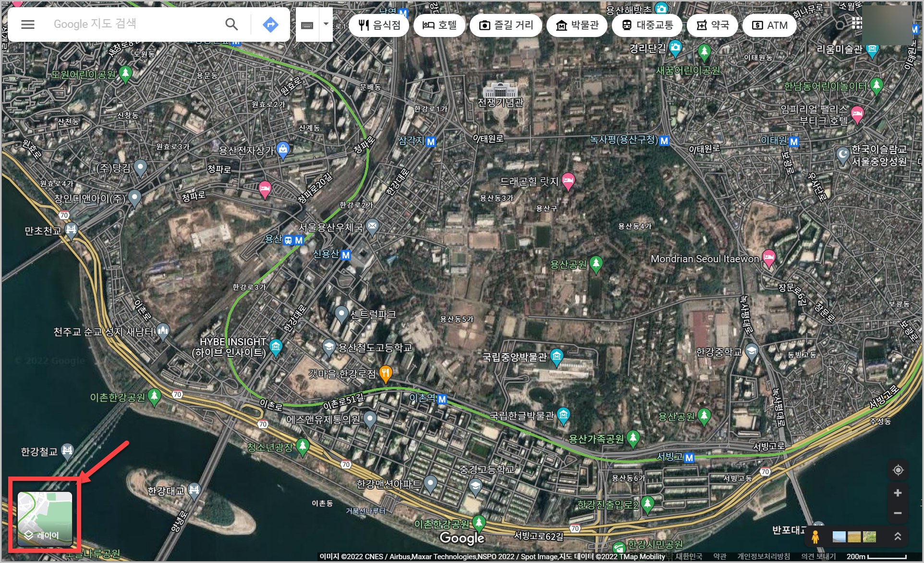Expand the imagery strip with chevrons
924x563 pixels.
(898, 537)
